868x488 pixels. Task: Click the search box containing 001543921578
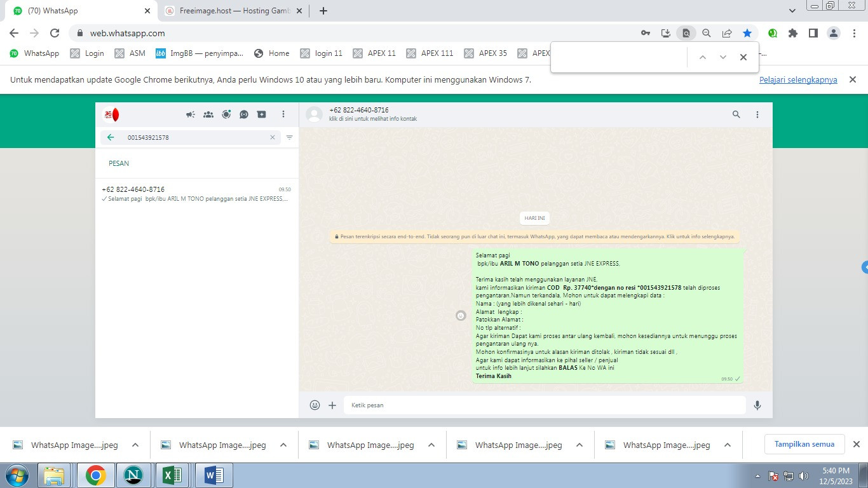191,137
